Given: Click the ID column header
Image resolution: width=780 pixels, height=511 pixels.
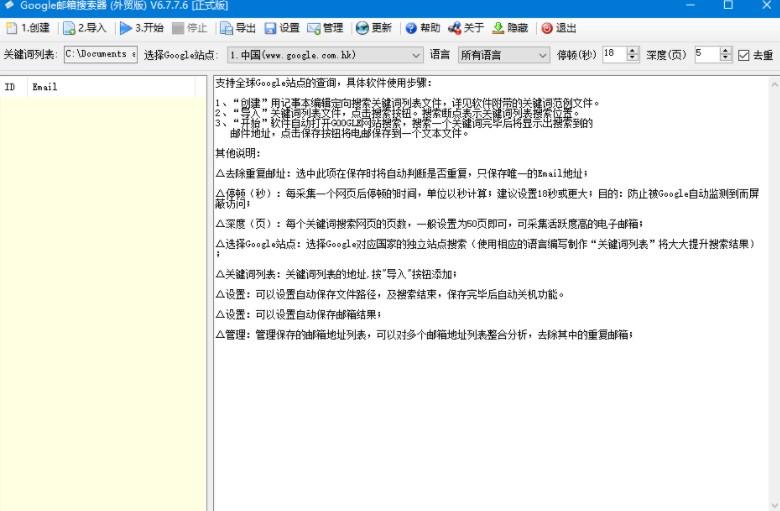Looking at the screenshot, I should click(x=14, y=87).
